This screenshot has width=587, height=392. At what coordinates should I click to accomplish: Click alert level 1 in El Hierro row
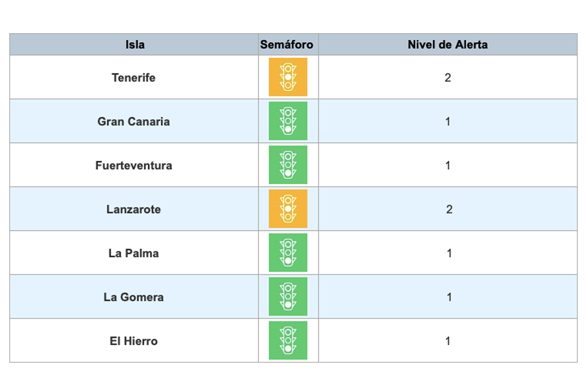pos(448,341)
